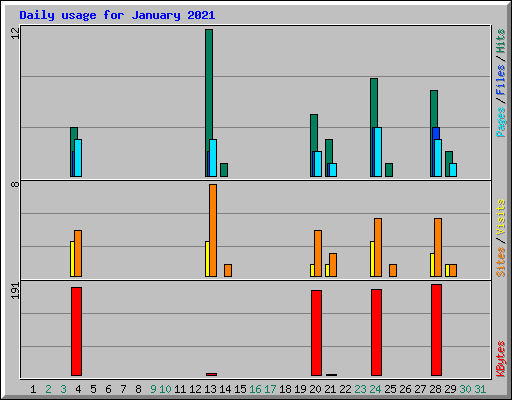Click the orange 'Sites' legend label
The image size is (512, 400).
pos(500,262)
